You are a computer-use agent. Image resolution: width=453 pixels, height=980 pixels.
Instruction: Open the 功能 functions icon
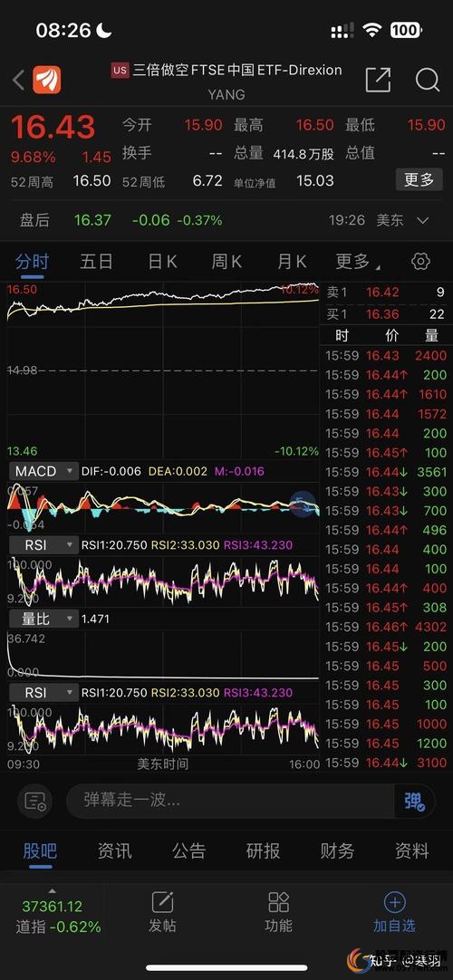[279, 912]
